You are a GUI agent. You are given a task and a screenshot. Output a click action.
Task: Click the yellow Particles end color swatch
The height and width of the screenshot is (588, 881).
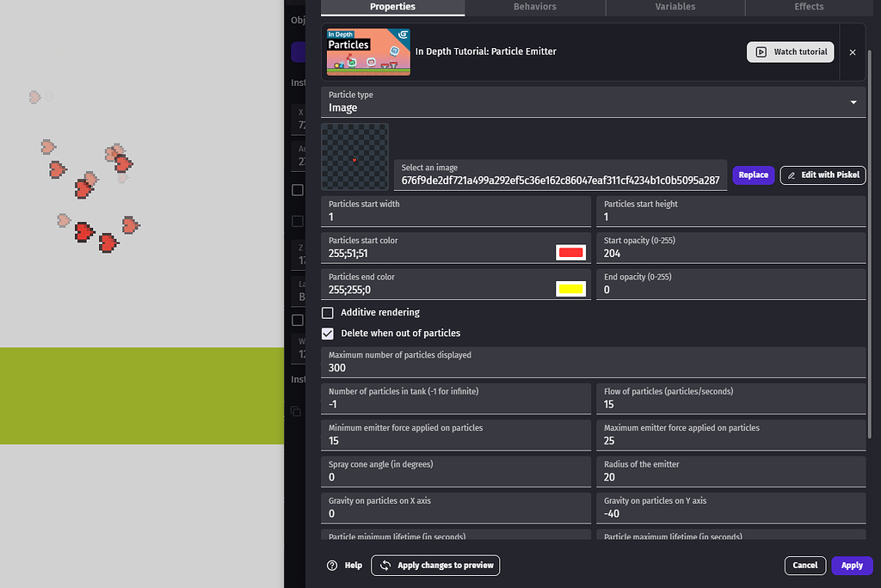point(570,289)
